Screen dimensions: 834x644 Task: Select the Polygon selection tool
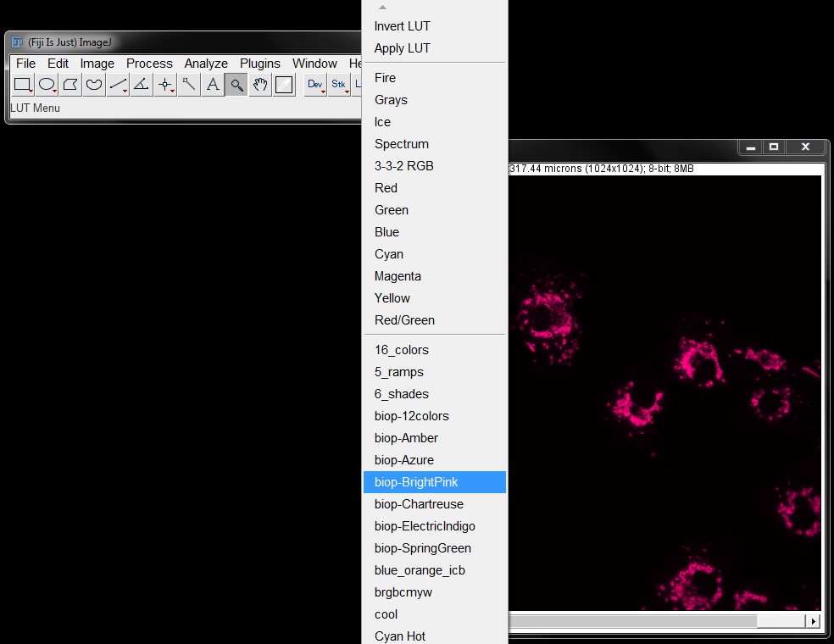click(x=70, y=85)
